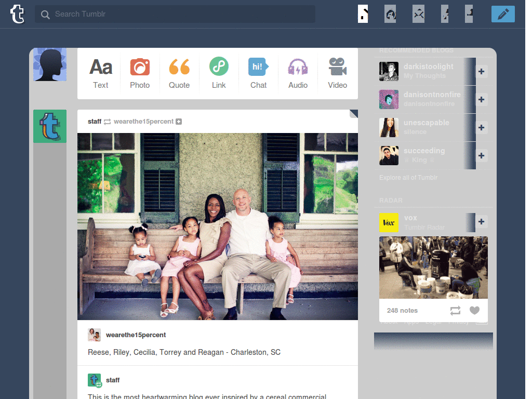The width and height of the screenshot is (532, 399).
Task: Open the family photo on the bench
Action: point(218,227)
